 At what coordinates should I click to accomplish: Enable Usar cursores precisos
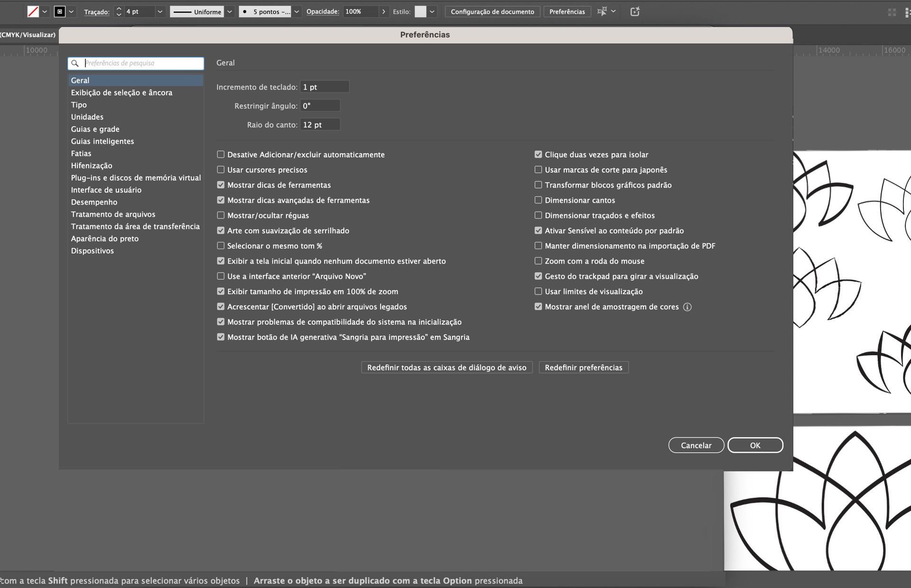click(221, 169)
